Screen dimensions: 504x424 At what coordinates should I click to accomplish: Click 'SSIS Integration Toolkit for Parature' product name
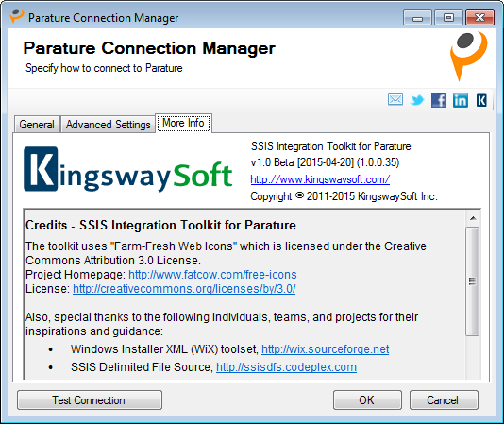pos(330,146)
